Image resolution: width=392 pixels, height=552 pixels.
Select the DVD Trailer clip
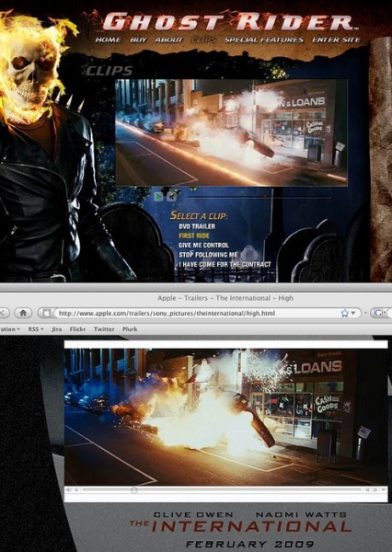tap(197, 226)
